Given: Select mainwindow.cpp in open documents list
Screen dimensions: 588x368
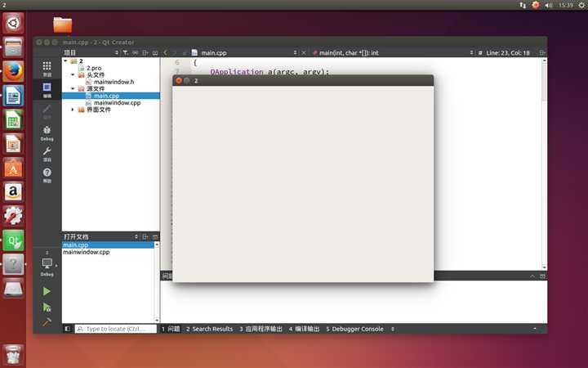Looking at the screenshot, I should (x=87, y=252).
